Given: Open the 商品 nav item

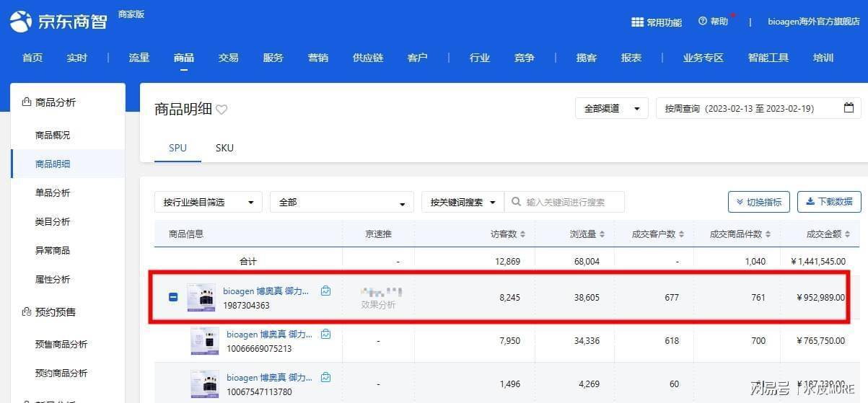Looking at the screenshot, I should coord(184,58).
